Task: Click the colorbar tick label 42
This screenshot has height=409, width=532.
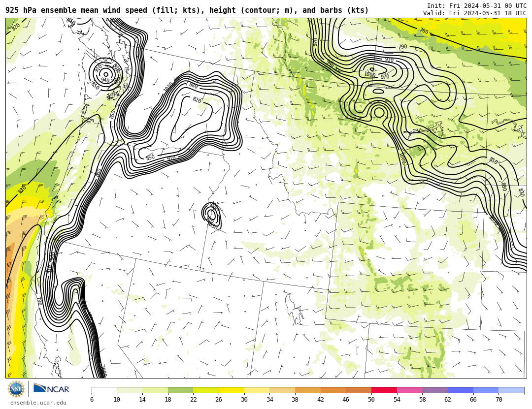Action: point(320,400)
